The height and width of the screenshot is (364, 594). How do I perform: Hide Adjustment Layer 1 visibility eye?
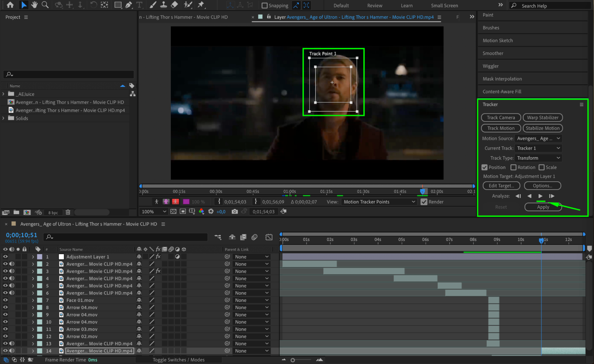point(5,257)
